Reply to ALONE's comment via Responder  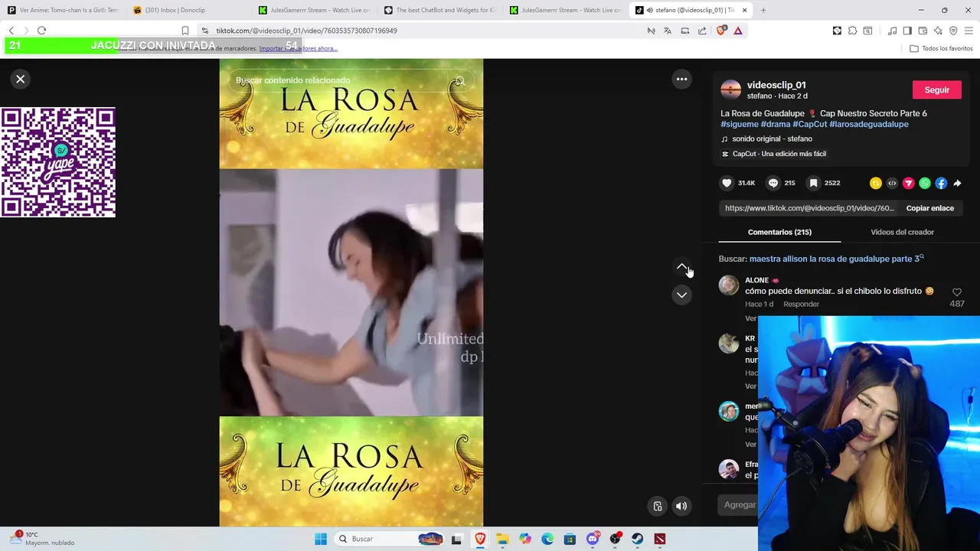(x=801, y=304)
